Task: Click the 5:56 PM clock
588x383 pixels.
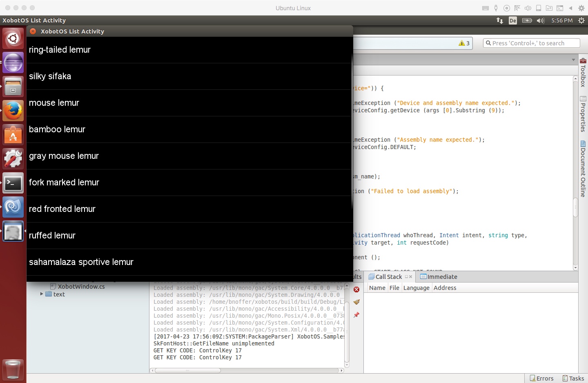Action: [x=562, y=20]
